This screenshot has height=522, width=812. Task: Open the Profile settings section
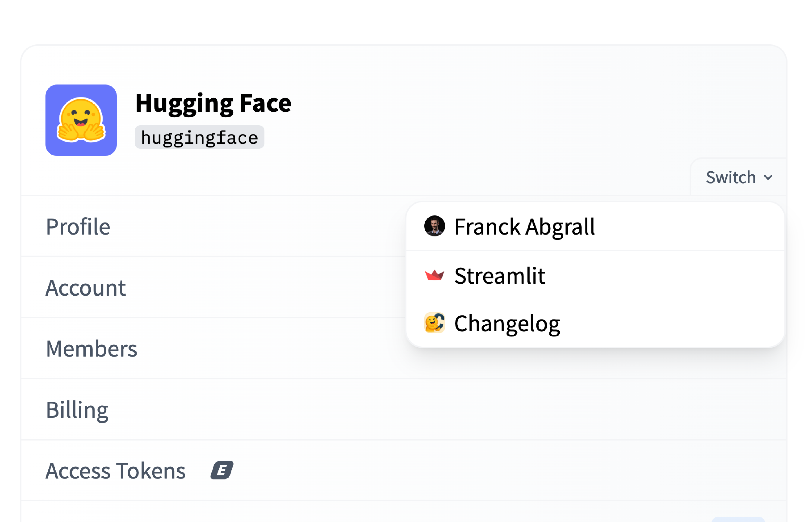pos(78,226)
